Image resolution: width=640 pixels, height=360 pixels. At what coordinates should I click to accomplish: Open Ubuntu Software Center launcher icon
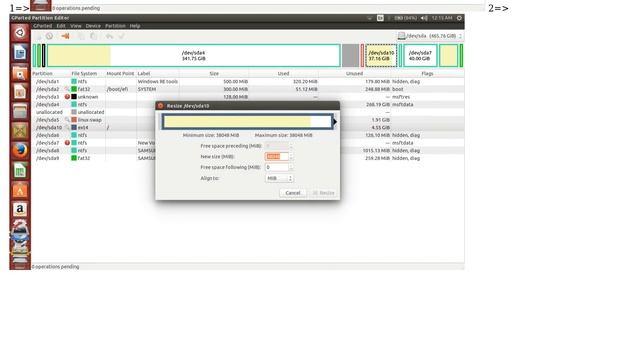pyautogui.click(x=20, y=190)
